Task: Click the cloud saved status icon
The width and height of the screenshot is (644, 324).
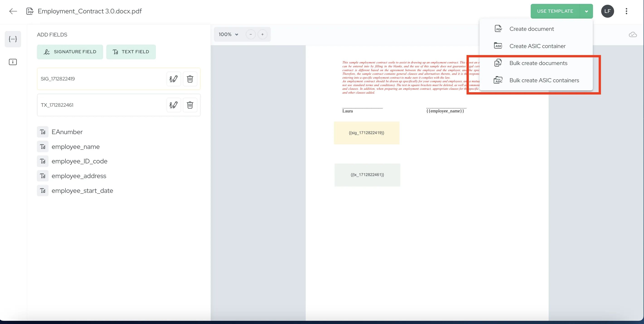Action: pyautogui.click(x=633, y=34)
